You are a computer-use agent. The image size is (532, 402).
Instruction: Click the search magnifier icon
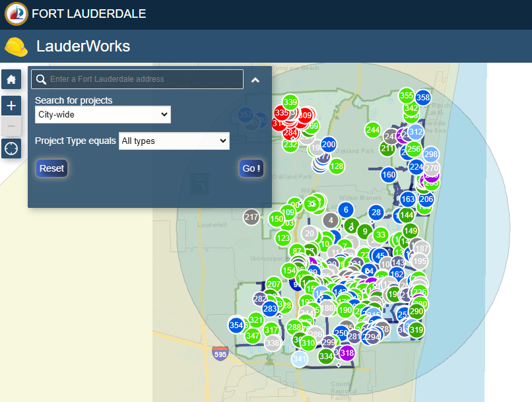pos(41,79)
